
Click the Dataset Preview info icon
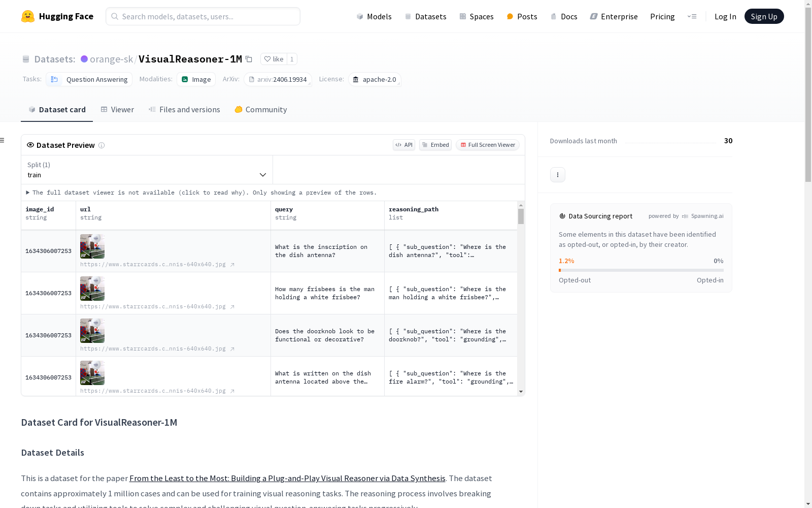(x=101, y=145)
